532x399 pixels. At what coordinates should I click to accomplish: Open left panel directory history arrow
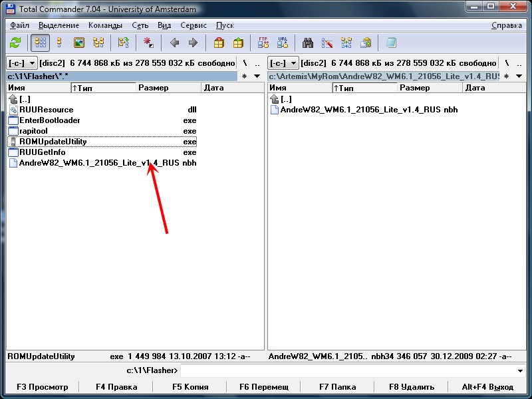[257, 76]
